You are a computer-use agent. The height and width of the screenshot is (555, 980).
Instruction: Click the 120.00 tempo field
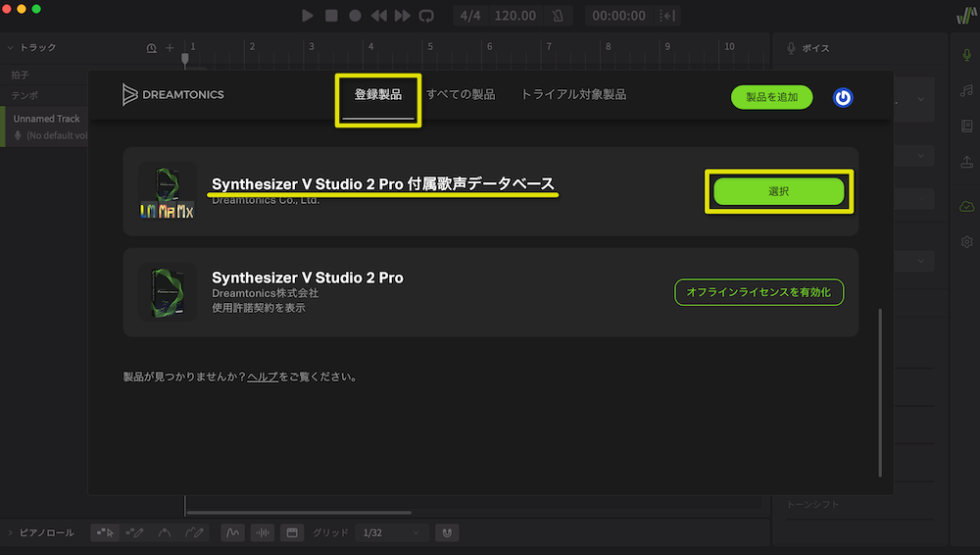(x=515, y=16)
